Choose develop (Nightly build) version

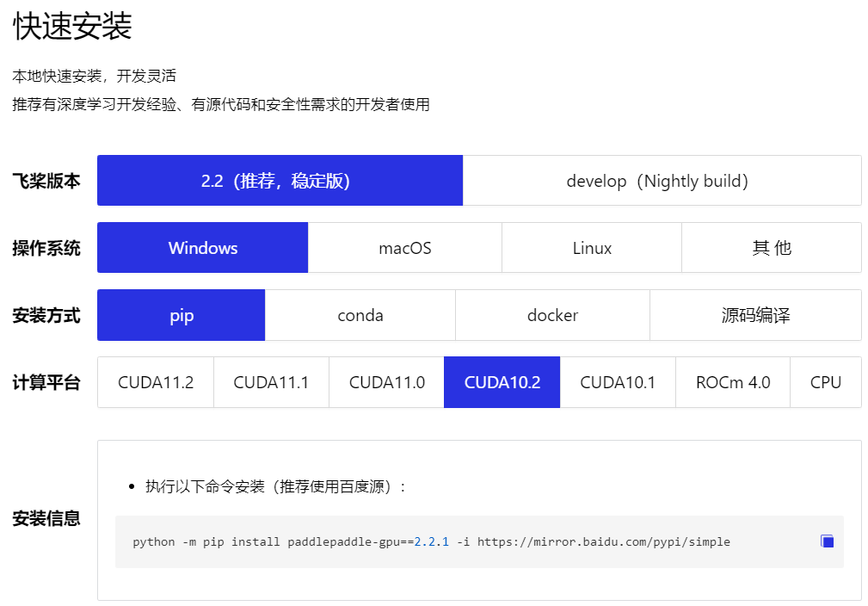point(662,181)
